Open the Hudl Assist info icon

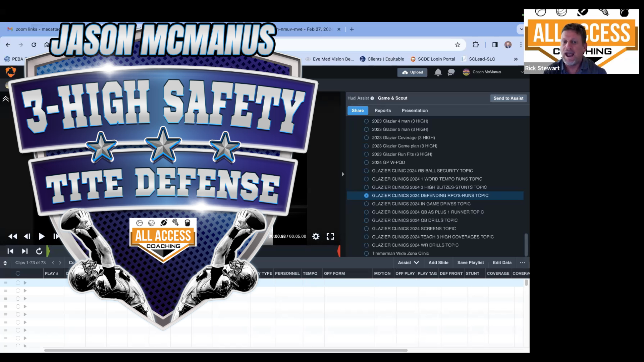click(372, 98)
